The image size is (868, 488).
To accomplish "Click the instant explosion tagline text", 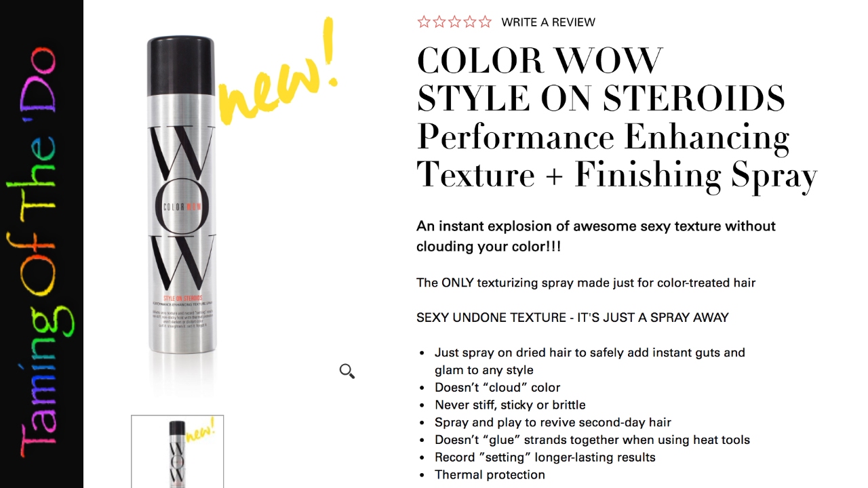I will click(596, 236).
